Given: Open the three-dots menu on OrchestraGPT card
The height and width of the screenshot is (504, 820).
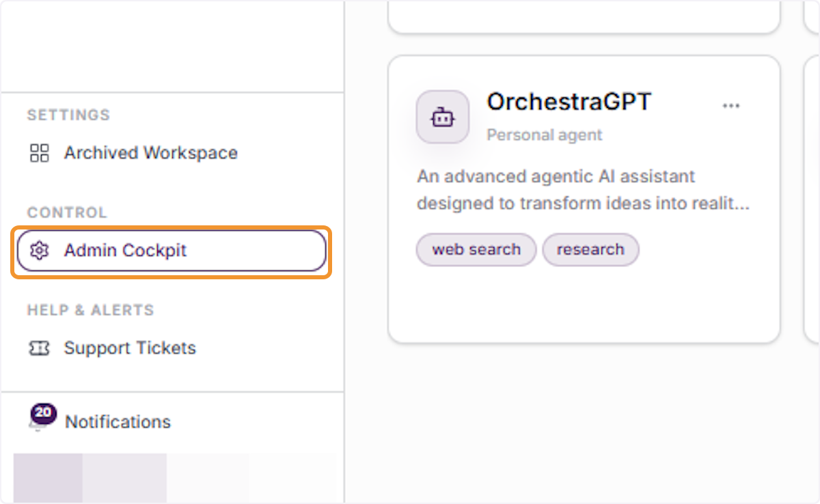Looking at the screenshot, I should 731,106.
